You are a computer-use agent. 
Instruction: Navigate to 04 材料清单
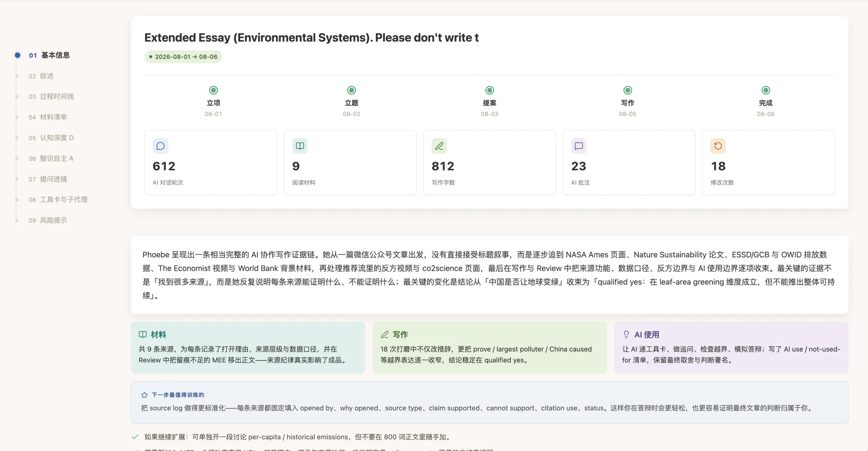pyautogui.click(x=48, y=117)
